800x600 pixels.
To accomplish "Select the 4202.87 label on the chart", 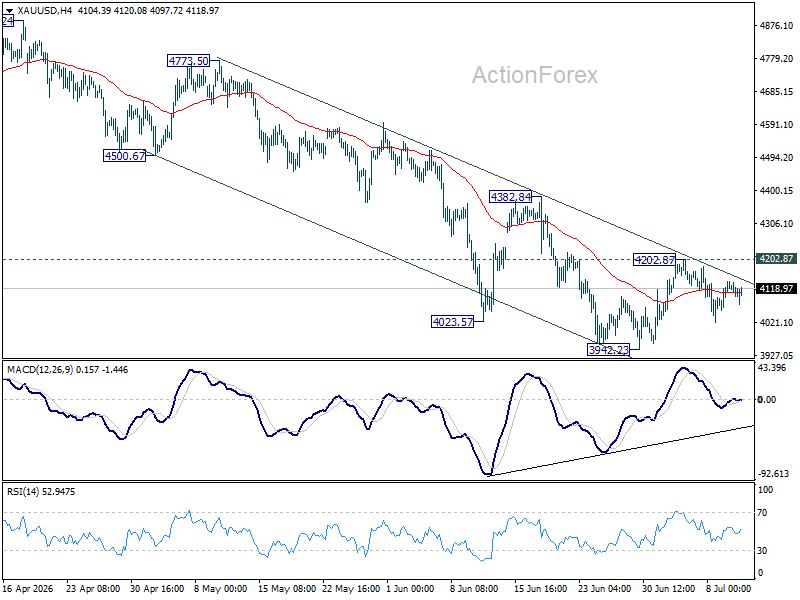I will pyautogui.click(x=654, y=260).
